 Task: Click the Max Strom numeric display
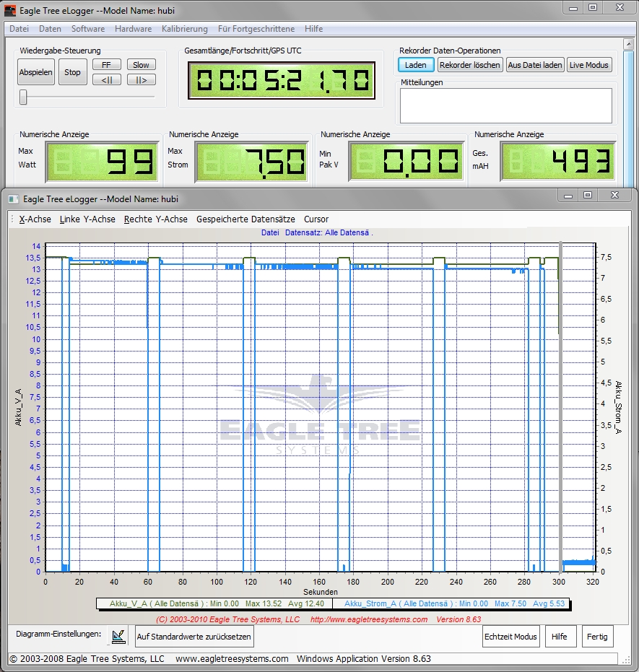(x=251, y=162)
